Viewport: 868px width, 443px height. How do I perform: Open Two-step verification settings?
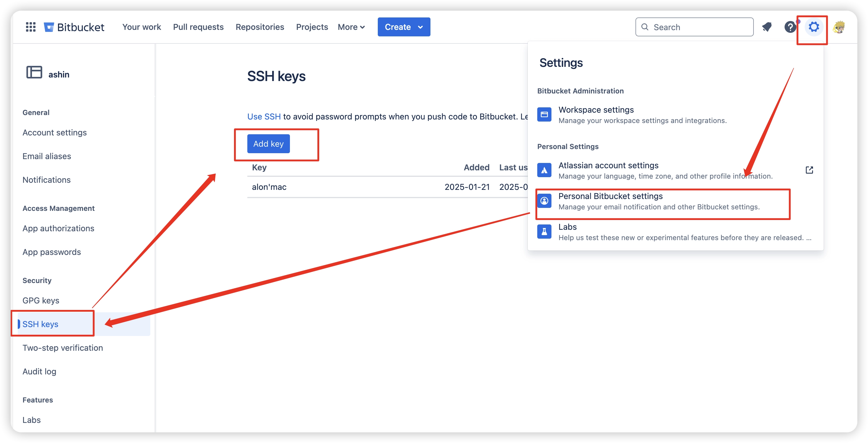pos(63,348)
